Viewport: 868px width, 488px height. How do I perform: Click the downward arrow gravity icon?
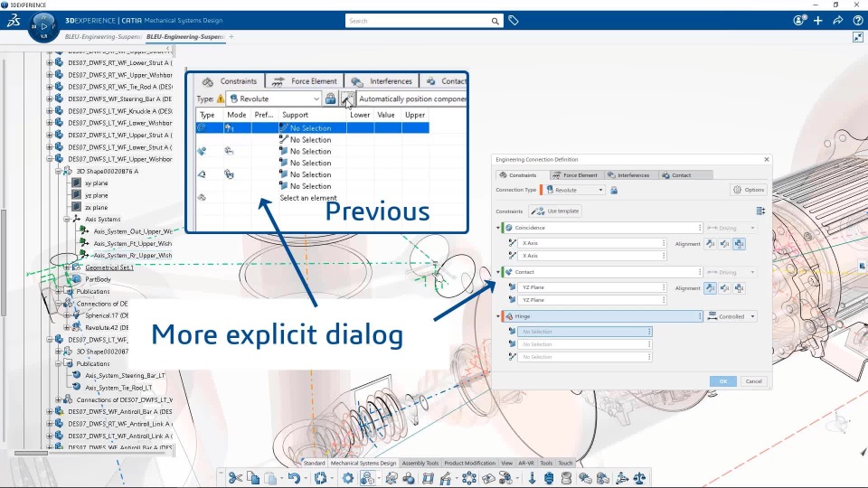coord(532,478)
